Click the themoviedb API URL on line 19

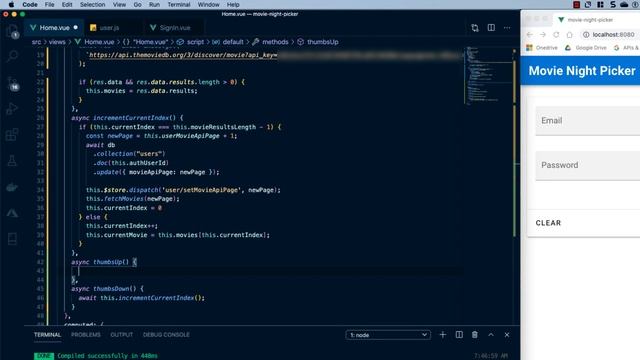pos(183,55)
